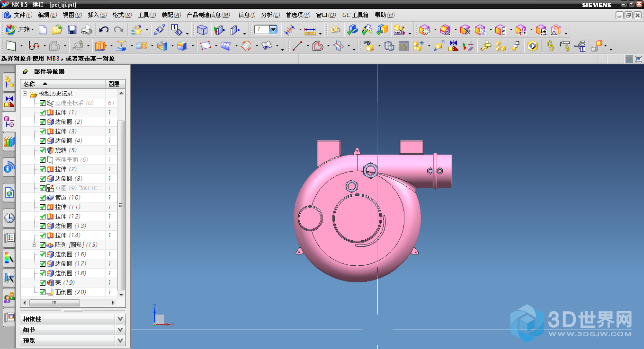
Task: Expand the 相依性 panel
Action: click(120, 319)
